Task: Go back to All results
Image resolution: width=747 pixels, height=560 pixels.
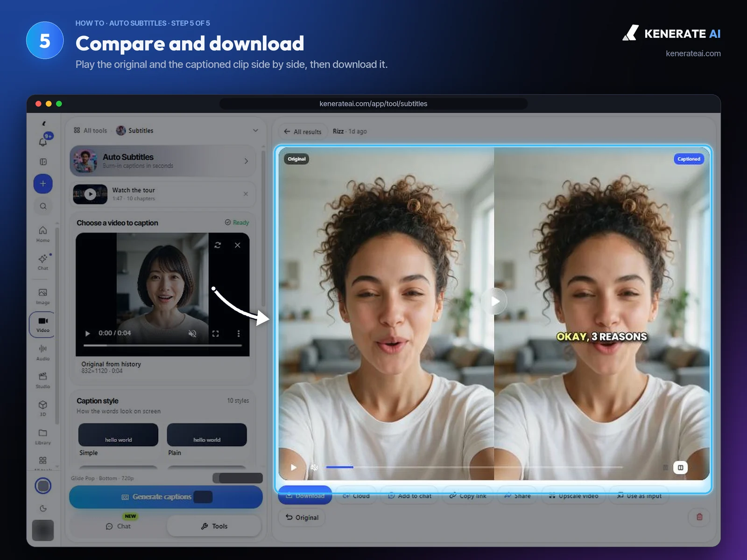Action: 303,132
